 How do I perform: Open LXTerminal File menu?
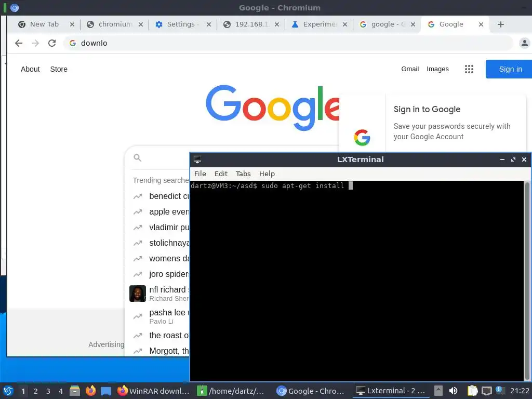pyautogui.click(x=200, y=174)
